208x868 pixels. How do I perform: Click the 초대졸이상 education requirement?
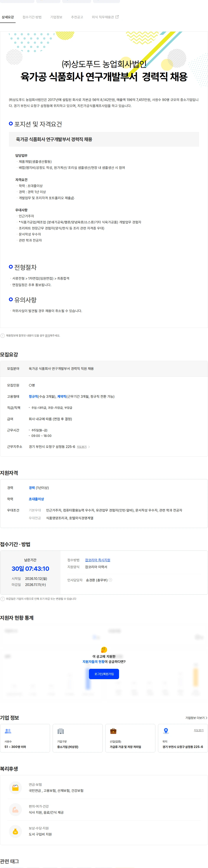coord(36,499)
